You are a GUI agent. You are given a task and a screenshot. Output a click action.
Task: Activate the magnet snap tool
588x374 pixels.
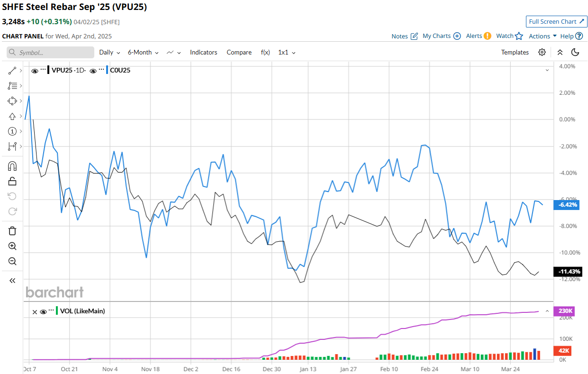pyautogui.click(x=12, y=166)
